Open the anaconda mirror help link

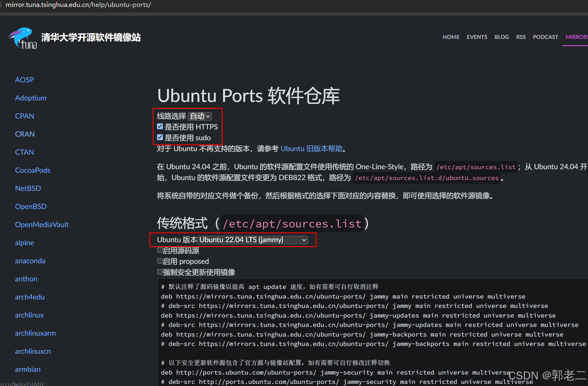[30, 261]
